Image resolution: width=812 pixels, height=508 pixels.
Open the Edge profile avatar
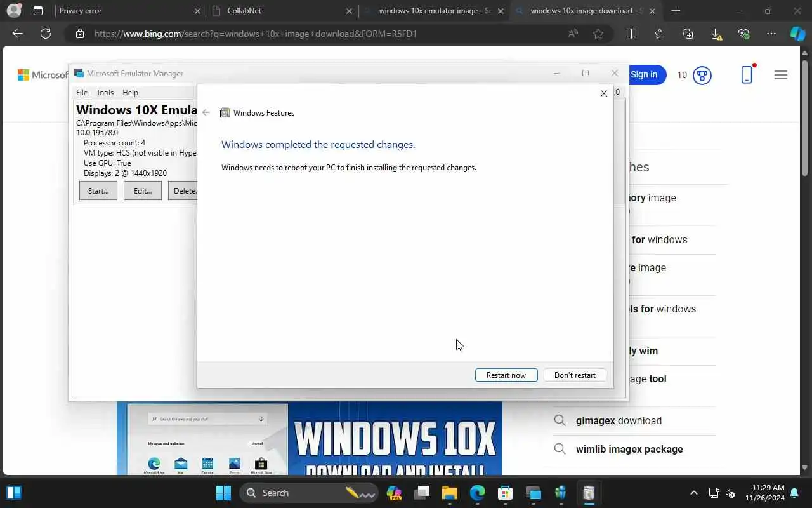tap(13, 11)
